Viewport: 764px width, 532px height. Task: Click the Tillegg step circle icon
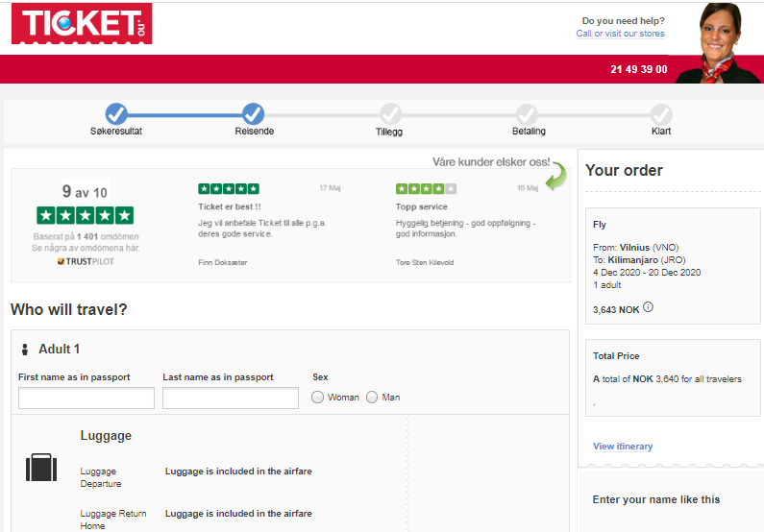[390, 114]
